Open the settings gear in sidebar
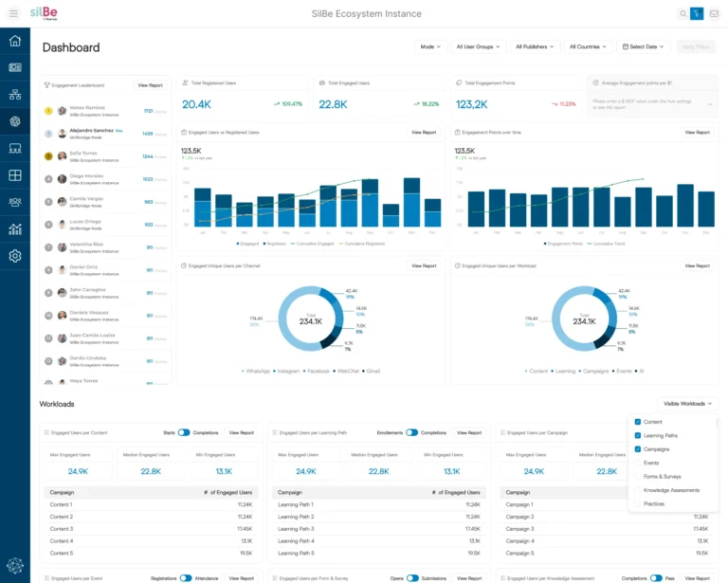Image resolution: width=728 pixels, height=583 pixels. coord(15,256)
